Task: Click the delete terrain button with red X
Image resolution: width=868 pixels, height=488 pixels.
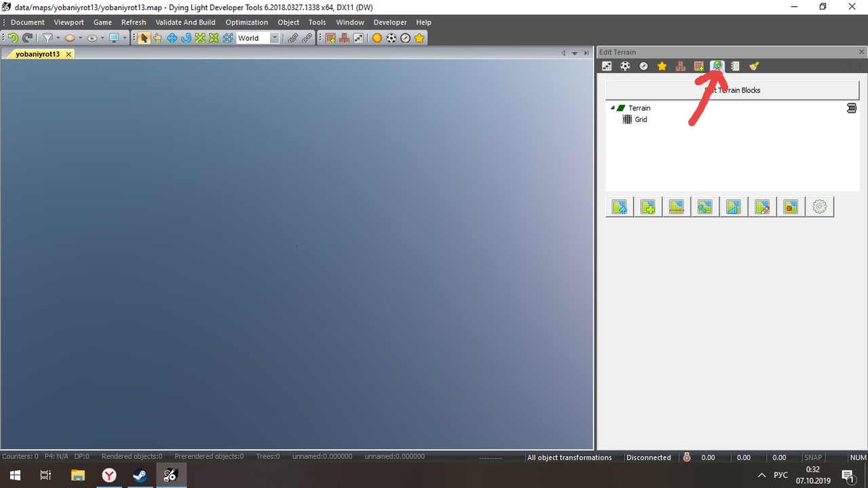Action: tap(791, 207)
